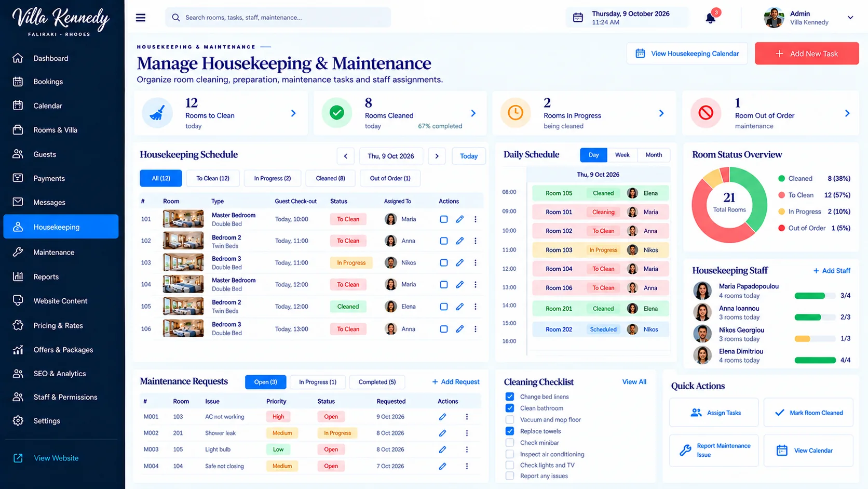Check Vacuum and mop floor item

tap(510, 419)
